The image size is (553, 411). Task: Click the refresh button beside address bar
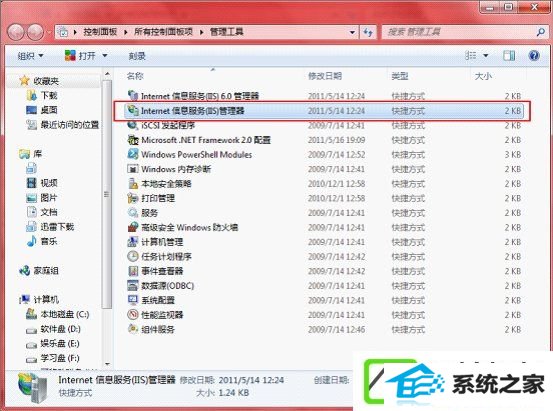click(x=368, y=32)
